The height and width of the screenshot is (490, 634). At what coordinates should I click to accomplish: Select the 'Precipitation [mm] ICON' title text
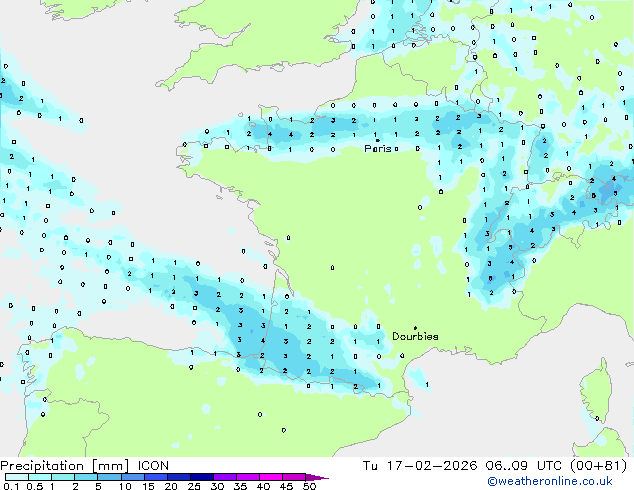[x=84, y=466]
